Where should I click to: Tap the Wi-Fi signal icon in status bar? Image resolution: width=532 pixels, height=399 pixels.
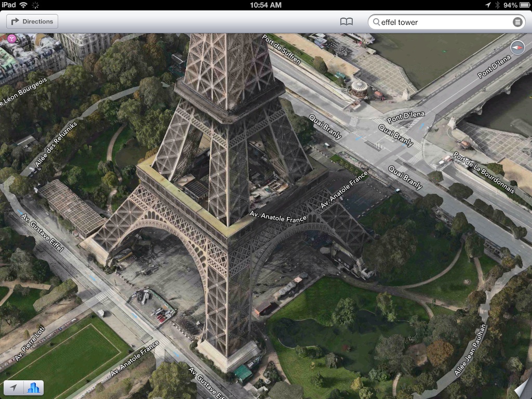[x=24, y=5]
